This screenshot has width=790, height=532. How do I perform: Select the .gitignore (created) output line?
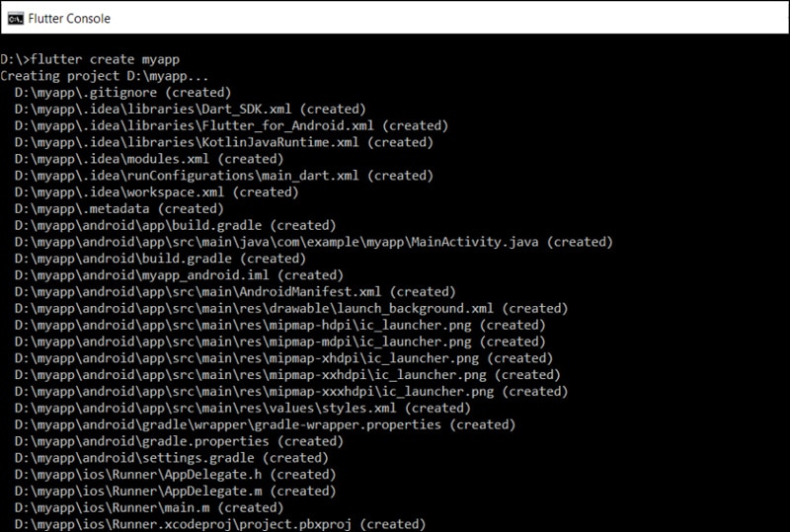[122, 92]
